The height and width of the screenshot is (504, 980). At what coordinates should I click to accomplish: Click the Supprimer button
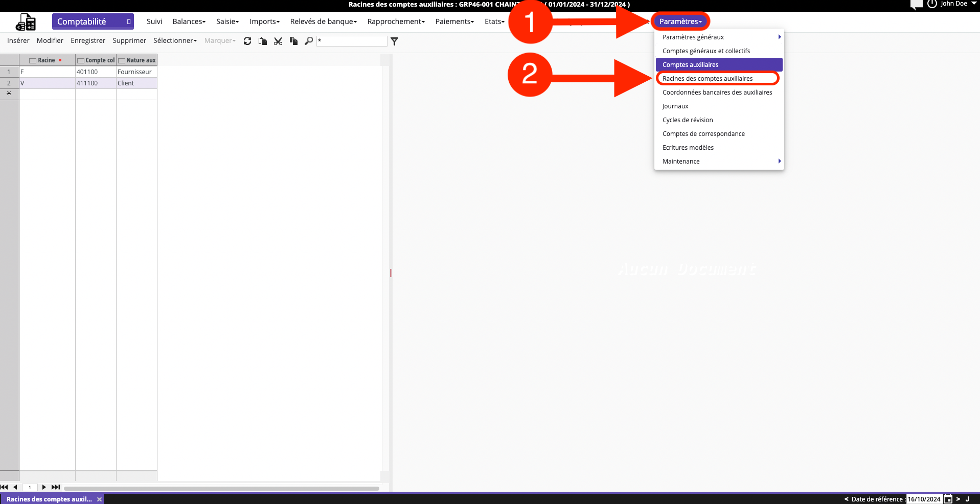point(129,40)
